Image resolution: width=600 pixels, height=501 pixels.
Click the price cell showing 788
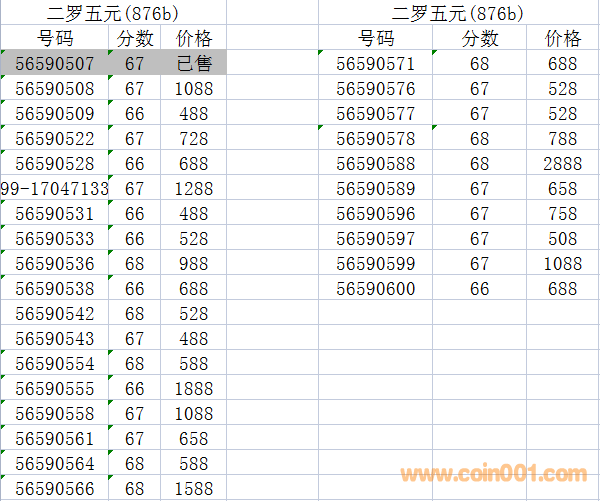[x=562, y=139]
